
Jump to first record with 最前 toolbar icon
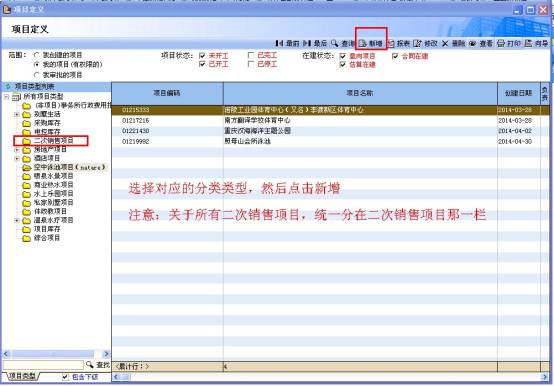[x=279, y=43]
